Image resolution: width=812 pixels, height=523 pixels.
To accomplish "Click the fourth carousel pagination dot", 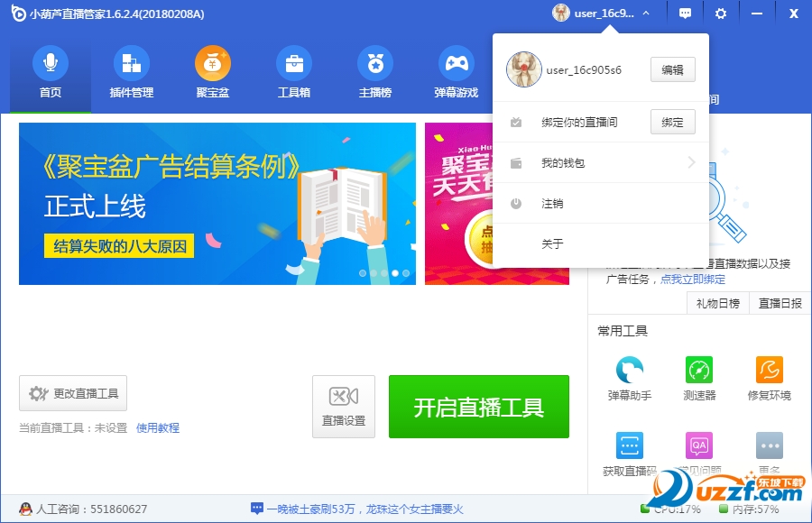I will pos(397,271).
